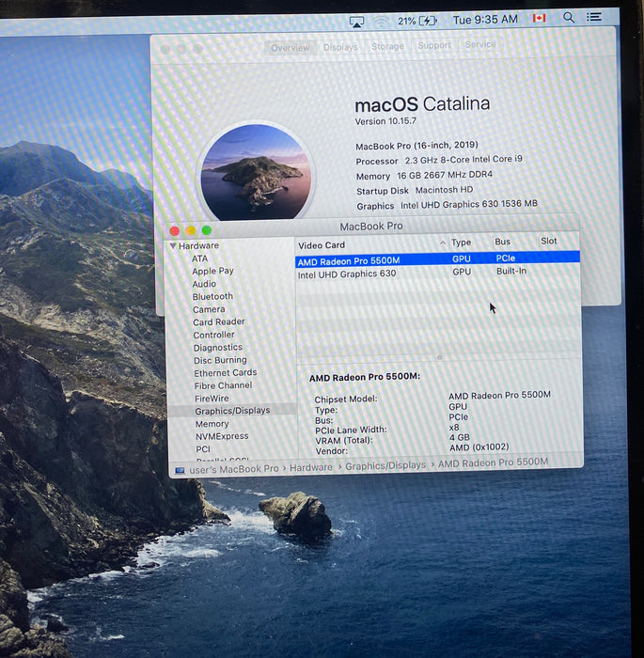Select Camera in the sidebar

(209, 309)
